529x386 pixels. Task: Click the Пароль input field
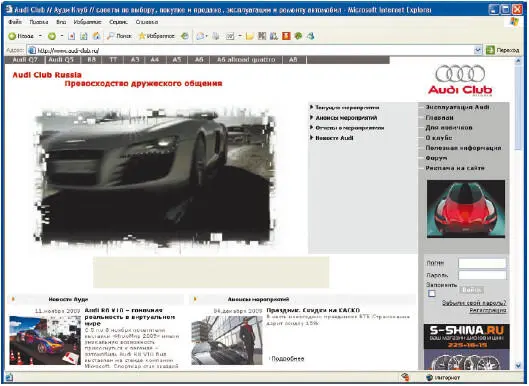click(x=482, y=275)
